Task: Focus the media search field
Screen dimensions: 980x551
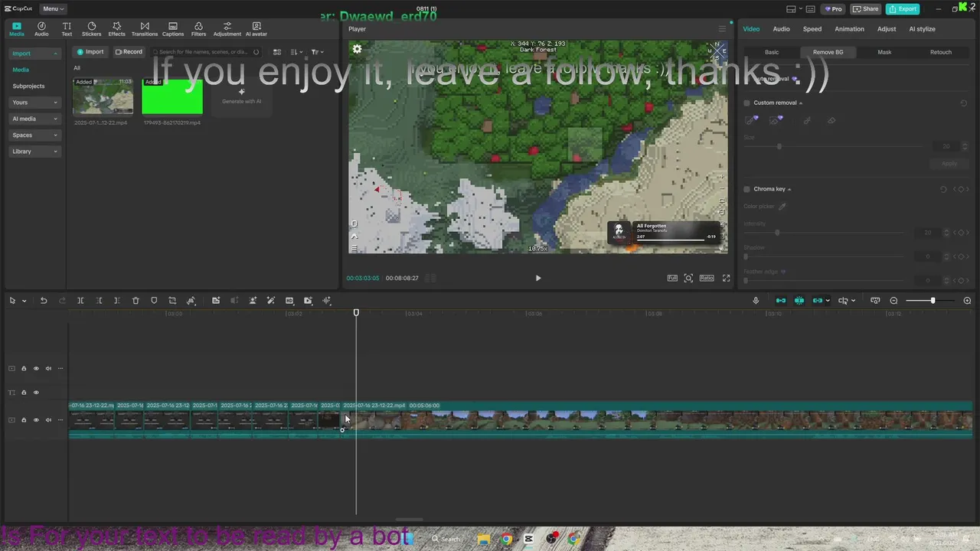Action: [x=205, y=52]
